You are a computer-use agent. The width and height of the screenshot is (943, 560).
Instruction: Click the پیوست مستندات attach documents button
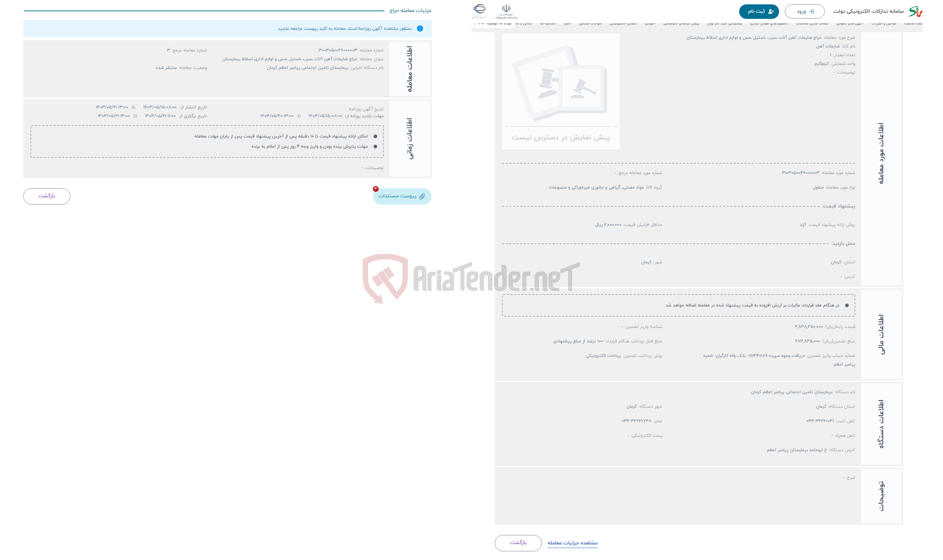(400, 195)
